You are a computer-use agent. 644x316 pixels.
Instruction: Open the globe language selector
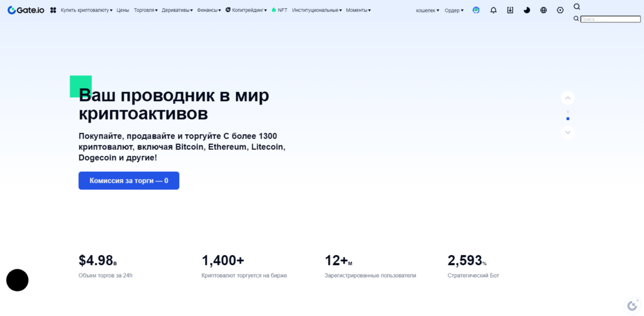543,10
